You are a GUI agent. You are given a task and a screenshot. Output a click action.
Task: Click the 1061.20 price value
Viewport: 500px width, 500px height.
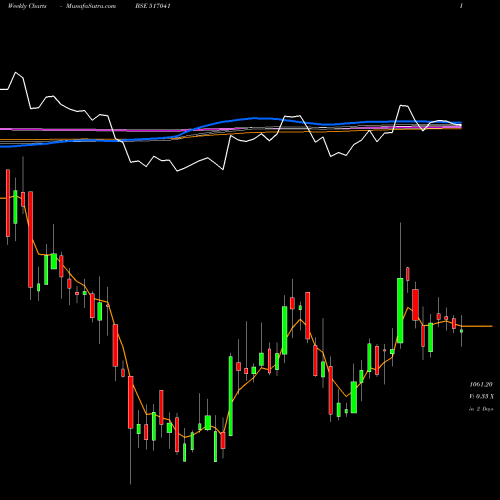coord(481,384)
